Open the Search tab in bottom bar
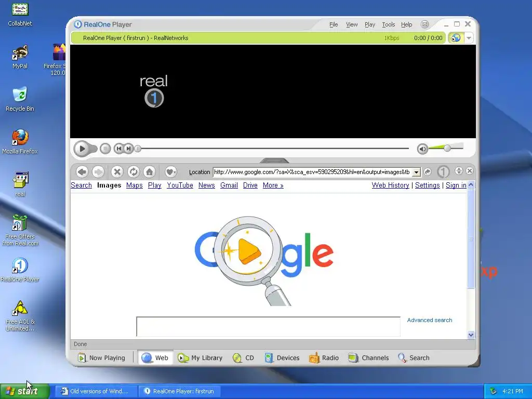This screenshot has height=399, width=532. pos(414,357)
